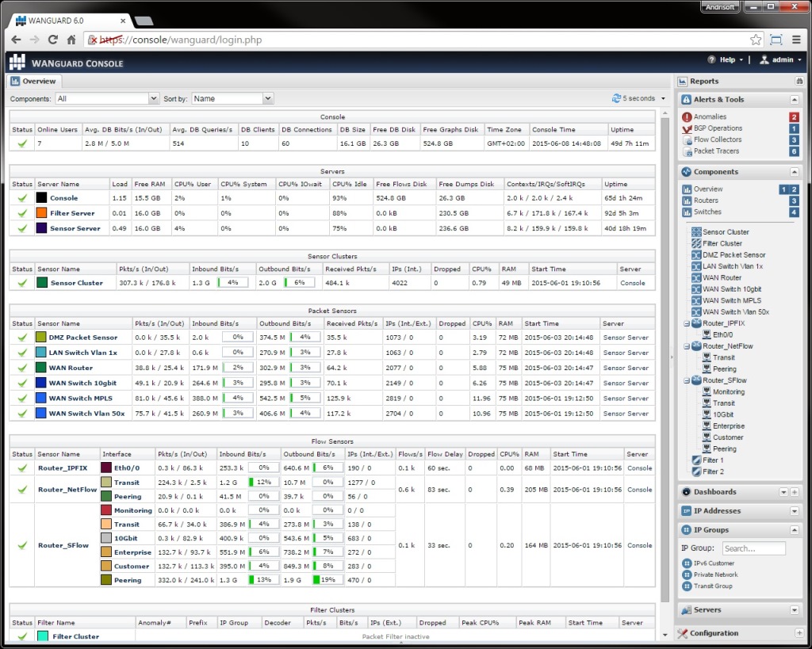812x649 pixels.
Task: Click the auto-refresh icon beside 5 seconds
Action: tap(616, 98)
